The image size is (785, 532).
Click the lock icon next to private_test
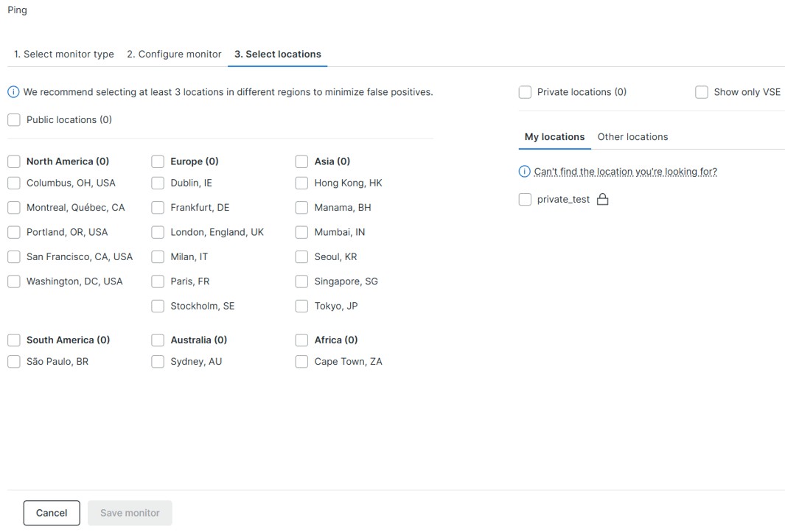click(x=602, y=200)
